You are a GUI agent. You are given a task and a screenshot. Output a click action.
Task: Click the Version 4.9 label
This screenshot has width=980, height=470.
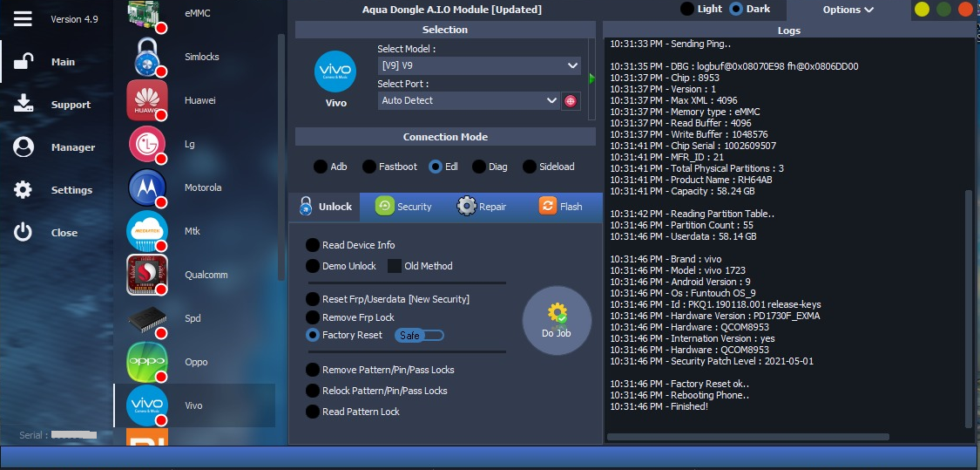point(74,19)
